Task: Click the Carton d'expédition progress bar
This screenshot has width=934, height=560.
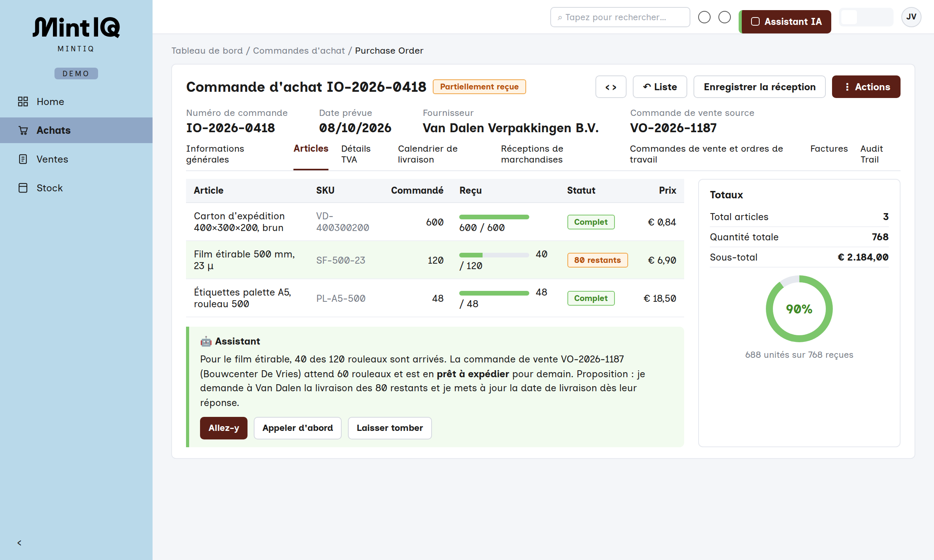Action: [494, 217]
